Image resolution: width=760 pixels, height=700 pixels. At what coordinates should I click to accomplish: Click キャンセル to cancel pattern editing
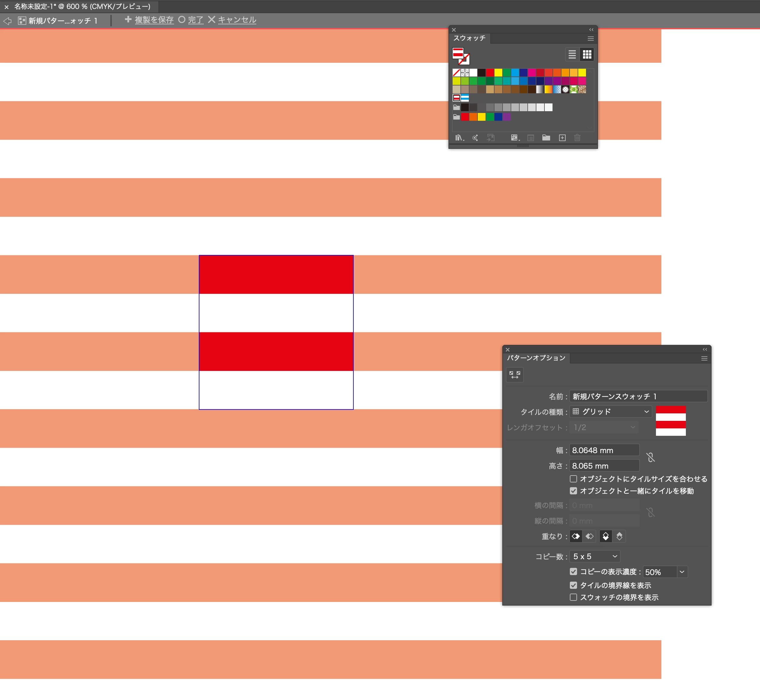tap(237, 20)
